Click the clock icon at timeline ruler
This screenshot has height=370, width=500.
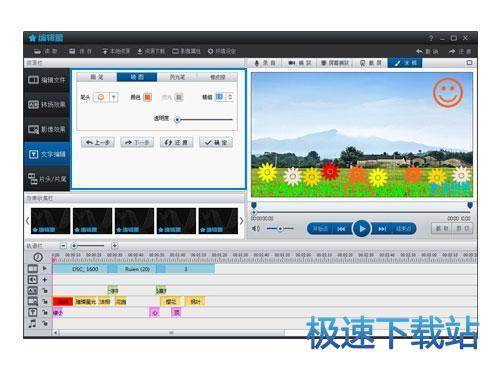[38, 257]
